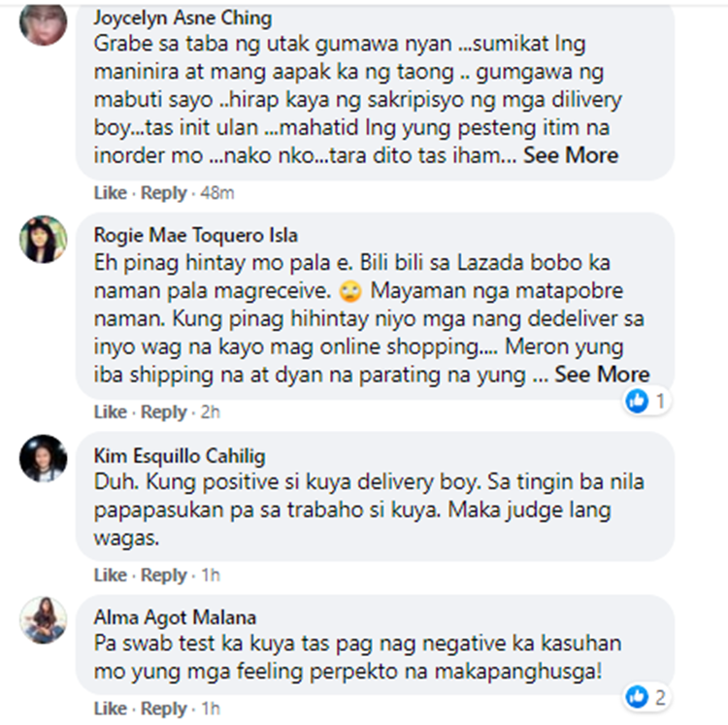Reply to Rogie Mae Toquero Isla's comment
The width and height of the screenshot is (728, 725).
point(163,412)
